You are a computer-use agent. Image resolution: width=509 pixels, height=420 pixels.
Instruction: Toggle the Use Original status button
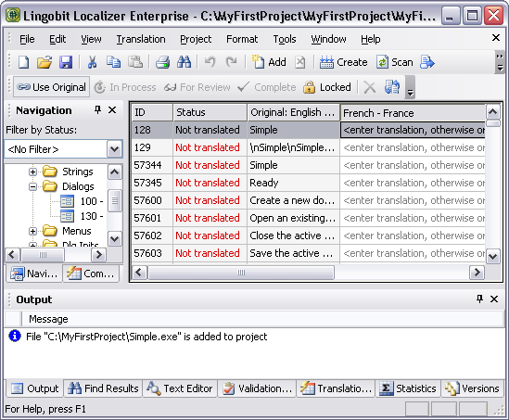point(52,87)
